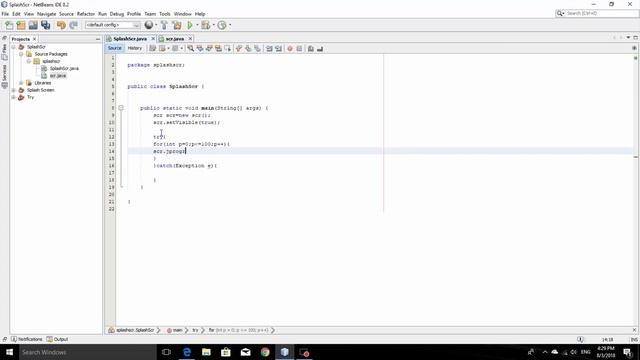Collapse the SplashScr project node
640x360 pixels.
tap(13, 47)
